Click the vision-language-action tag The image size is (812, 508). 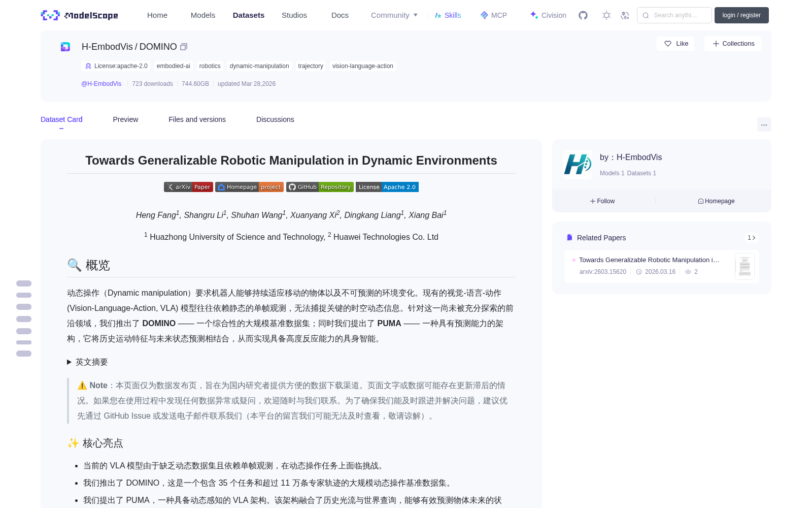coord(363,66)
